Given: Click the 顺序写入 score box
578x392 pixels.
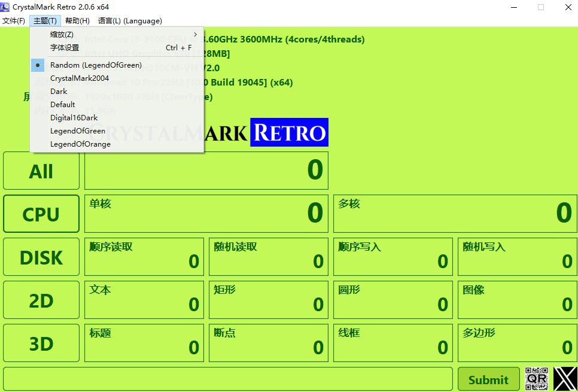Looking at the screenshot, I should click(393, 257).
